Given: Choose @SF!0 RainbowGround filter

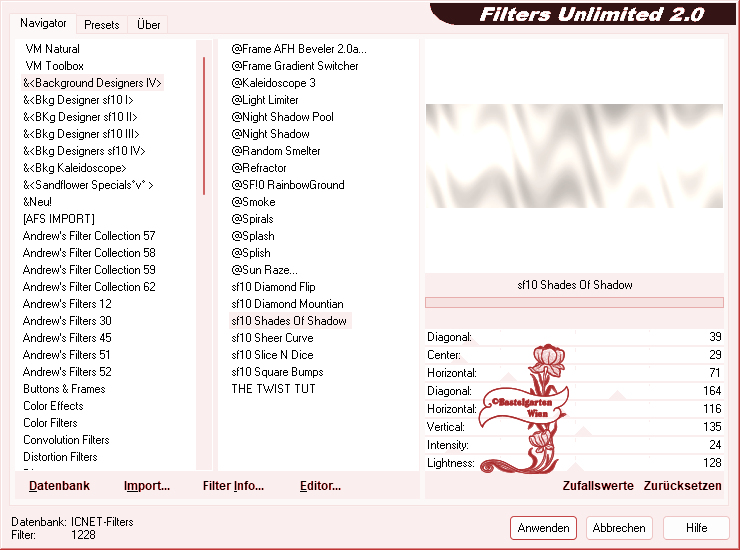Looking at the screenshot, I should [x=288, y=185].
